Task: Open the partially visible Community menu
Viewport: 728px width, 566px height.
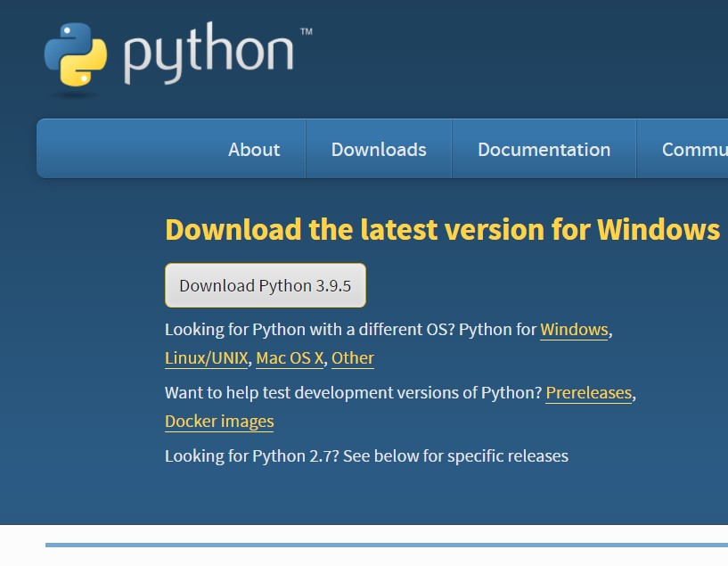Action: (694, 150)
